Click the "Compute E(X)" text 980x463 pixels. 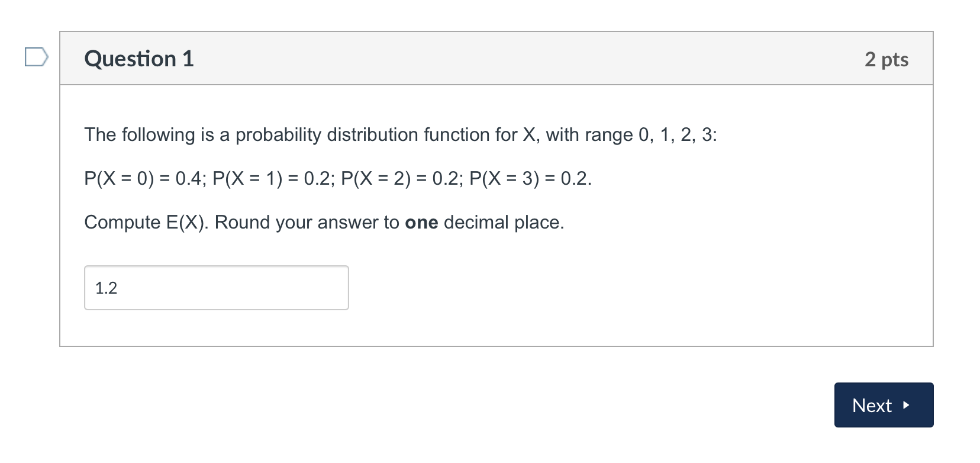tap(146, 223)
